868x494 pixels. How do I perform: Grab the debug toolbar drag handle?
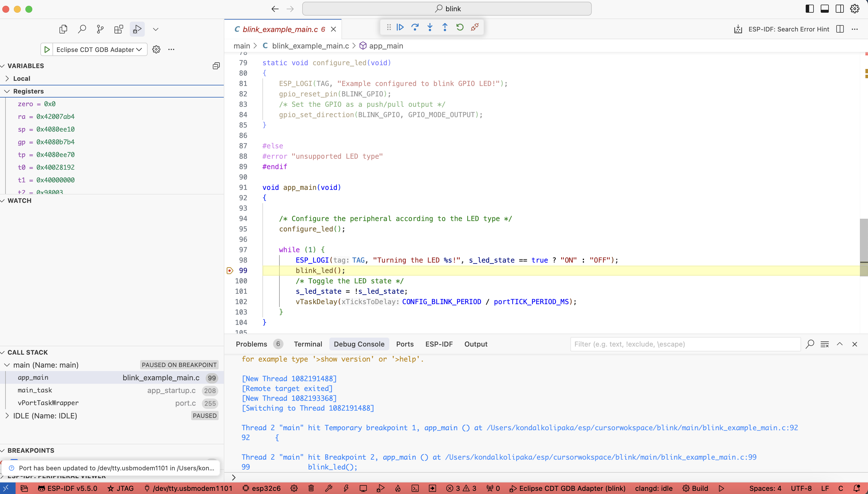[389, 27]
